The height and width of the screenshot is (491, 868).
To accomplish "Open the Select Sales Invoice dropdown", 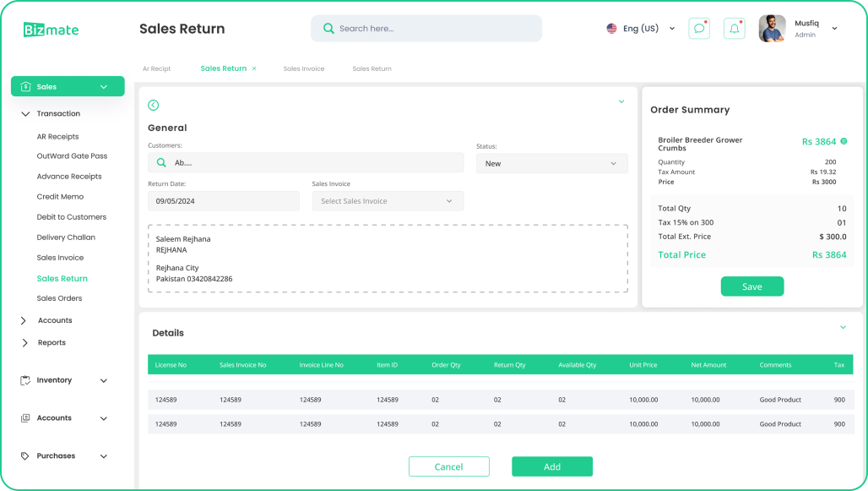I will (x=388, y=201).
